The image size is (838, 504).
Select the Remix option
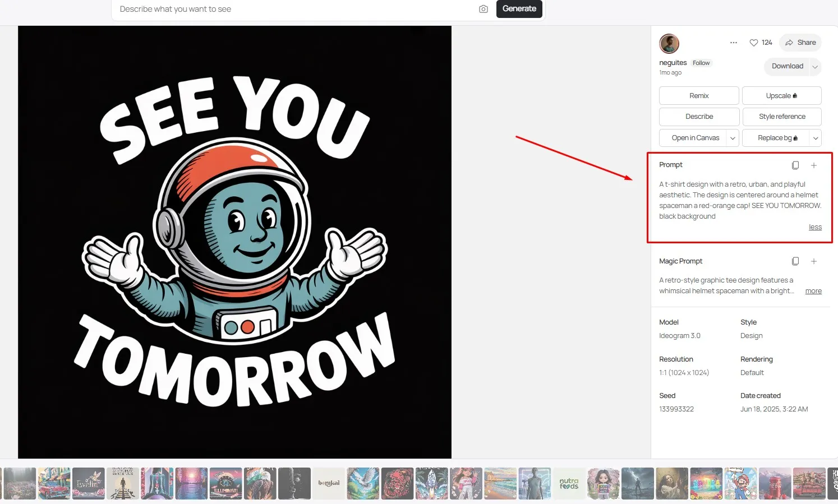click(699, 96)
